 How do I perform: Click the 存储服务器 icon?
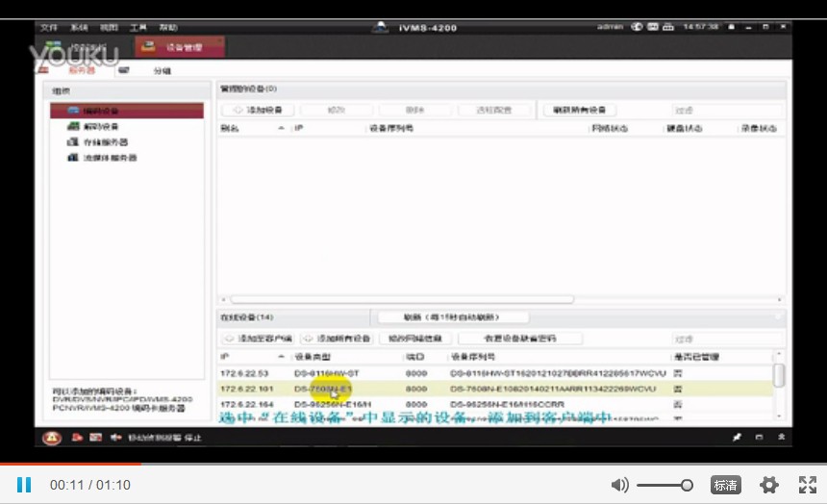[73, 142]
